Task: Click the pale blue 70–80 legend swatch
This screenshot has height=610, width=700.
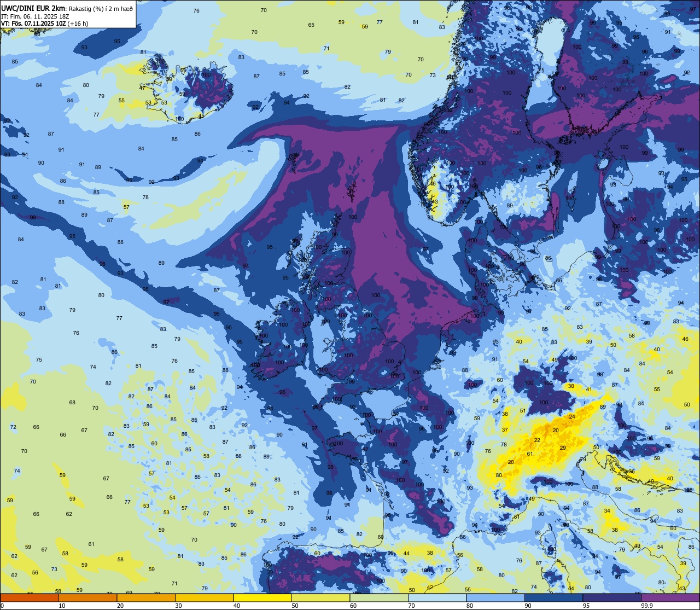Action: (437, 598)
